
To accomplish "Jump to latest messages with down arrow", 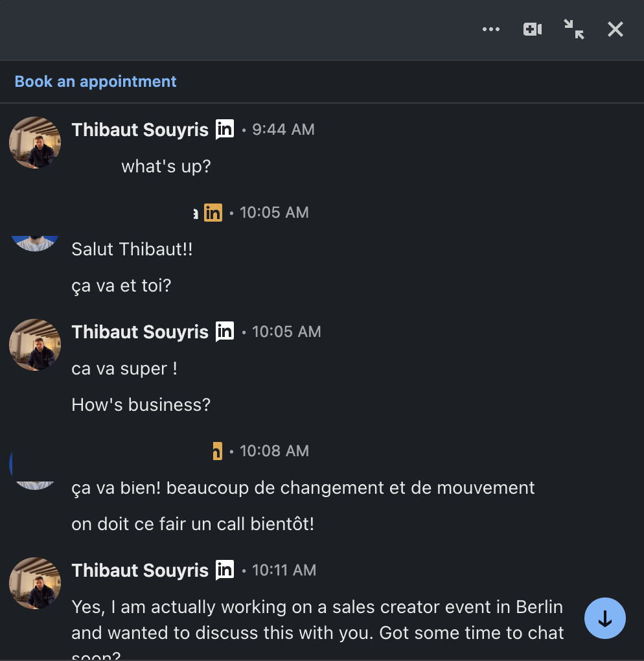I will pos(604,618).
